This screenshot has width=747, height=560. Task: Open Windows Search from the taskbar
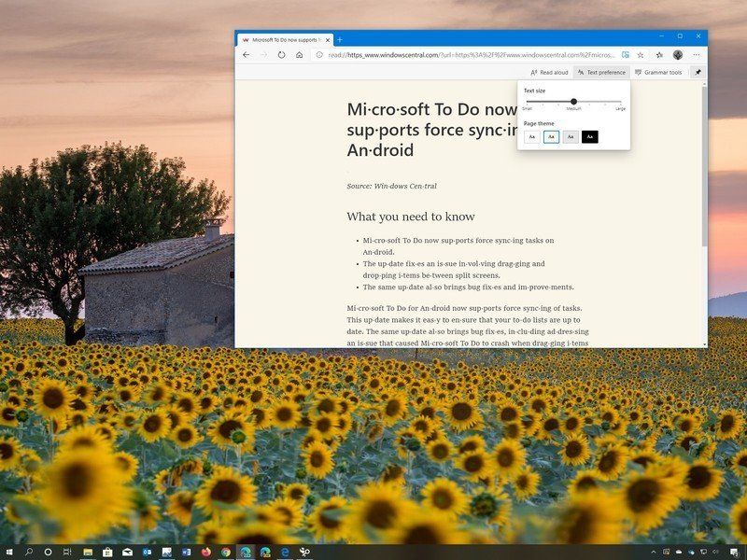point(29,552)
